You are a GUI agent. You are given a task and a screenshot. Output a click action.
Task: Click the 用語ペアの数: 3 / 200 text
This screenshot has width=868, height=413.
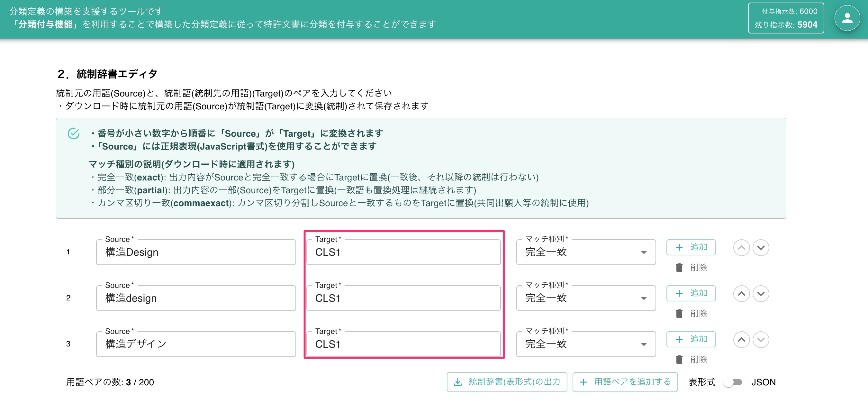[x=110, y=382]
